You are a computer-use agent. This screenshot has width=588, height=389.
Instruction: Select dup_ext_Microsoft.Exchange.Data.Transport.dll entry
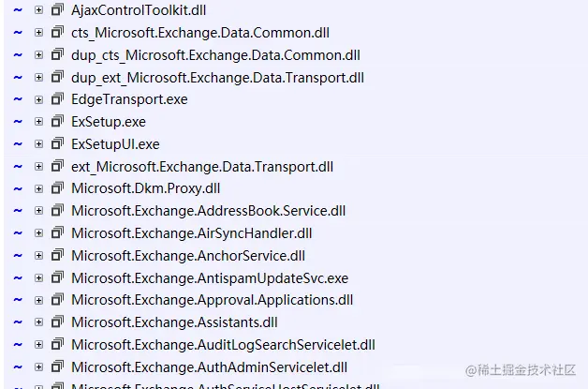pyautogui.click(x=217, y=77)
